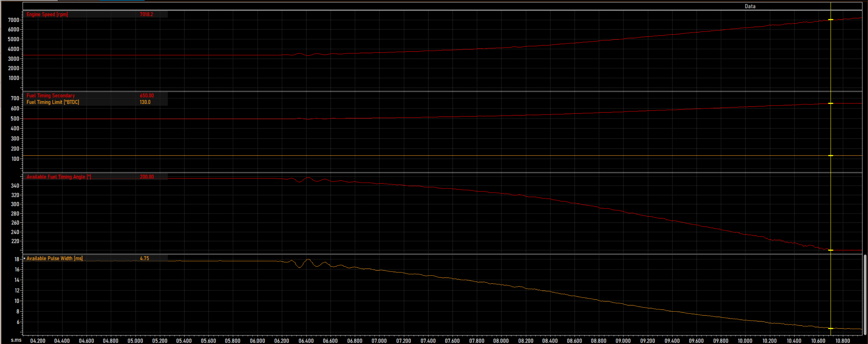Image resolution: width=868 pixels, height=344 pixels.
Task: Select the Fuel Timing Limit [°BTDC] label
Action: (x=53, y=102)
